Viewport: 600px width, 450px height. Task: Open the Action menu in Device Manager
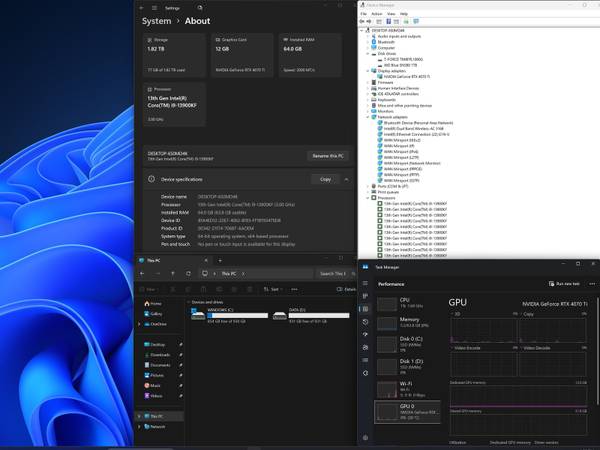tap(377, 14)
